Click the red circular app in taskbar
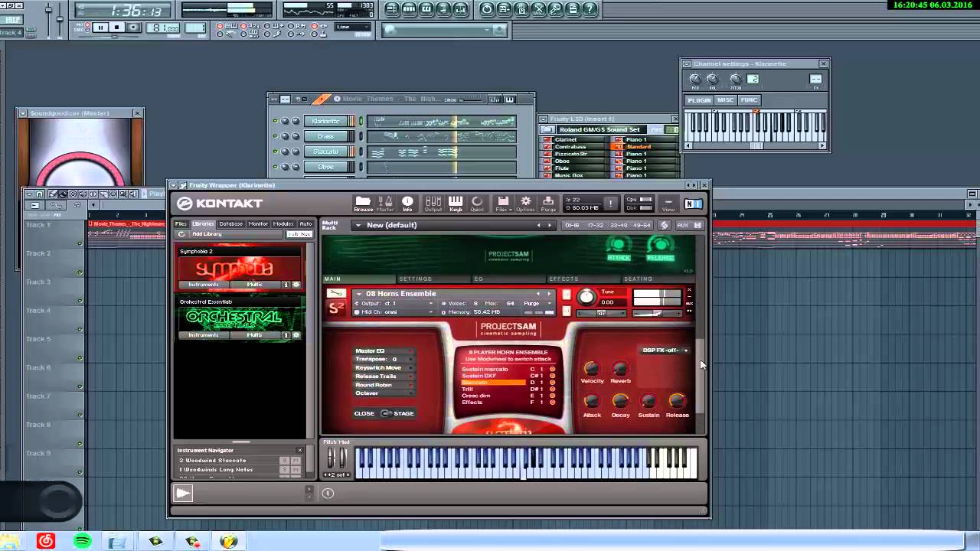This screenshot has height=551, width=980. (46, 541)
